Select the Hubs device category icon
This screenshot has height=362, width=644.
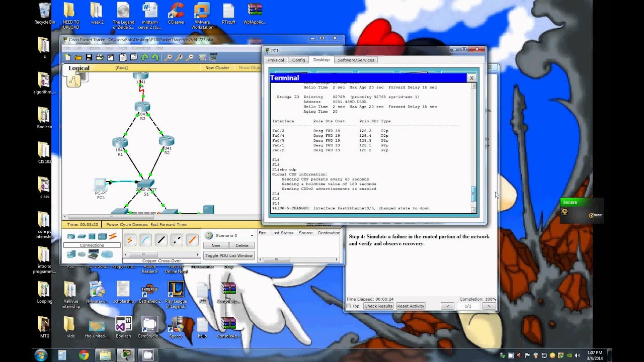92,236
